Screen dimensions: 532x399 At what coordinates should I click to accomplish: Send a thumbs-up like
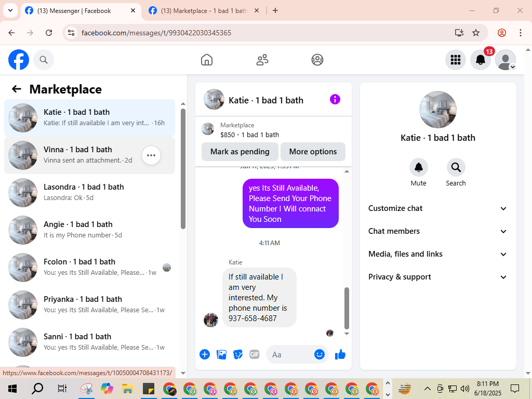point(340,354)
